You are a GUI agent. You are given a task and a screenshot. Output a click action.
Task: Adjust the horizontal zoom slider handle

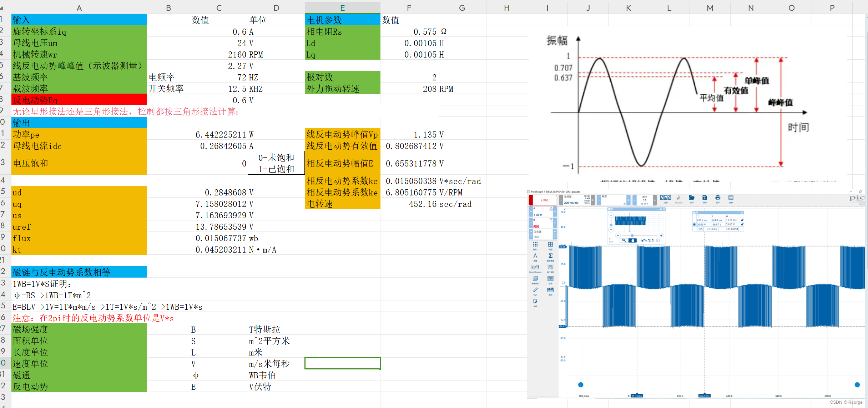632,235
